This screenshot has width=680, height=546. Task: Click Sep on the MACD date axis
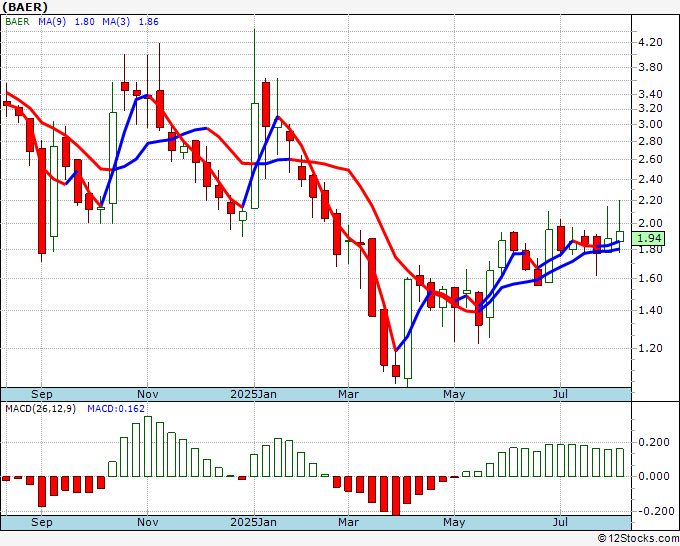point(42,522)
